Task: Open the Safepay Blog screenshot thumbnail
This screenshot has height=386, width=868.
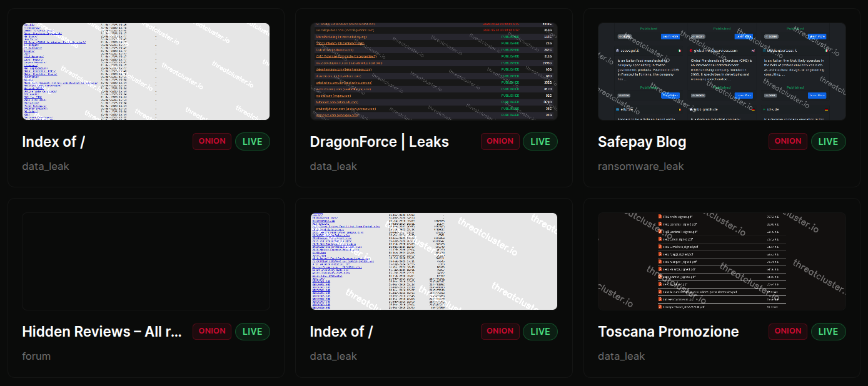Action: tap(722, 71)
